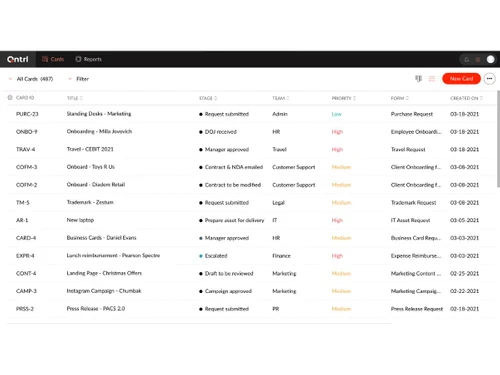
Task: Open the user profile avatar
Action: pos(491,59)
